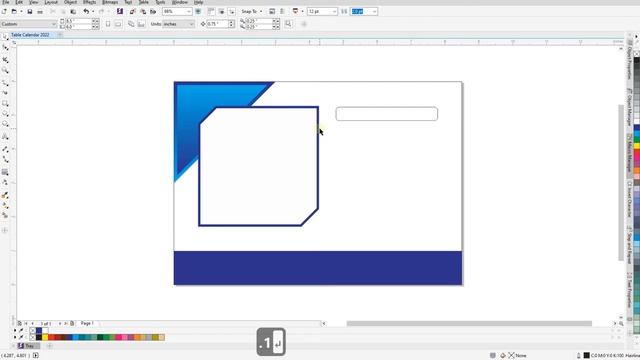
Task: Apply page size to current page only
Action: coord(141,24)
